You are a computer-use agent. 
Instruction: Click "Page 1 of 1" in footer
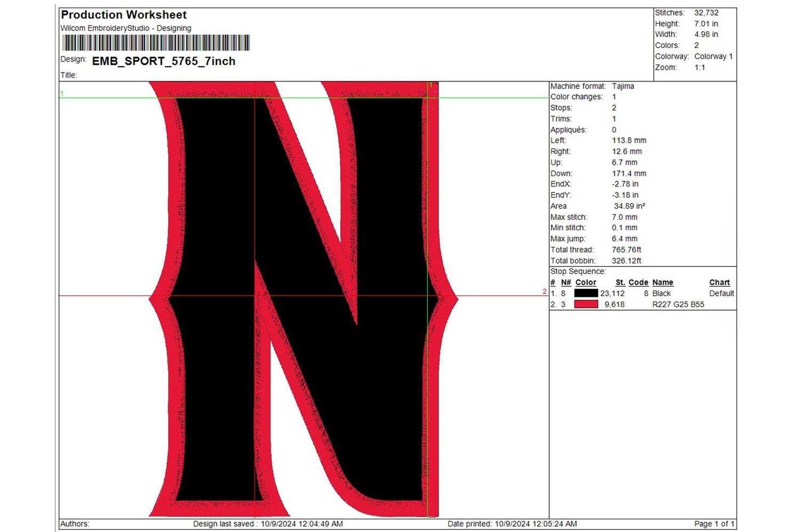tap(715, 524)
